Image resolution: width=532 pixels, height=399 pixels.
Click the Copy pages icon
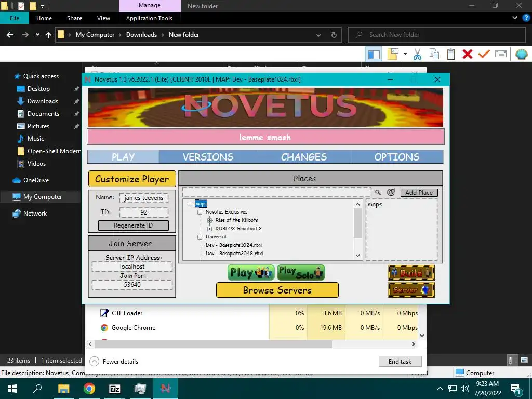click(x=434, y=54)
